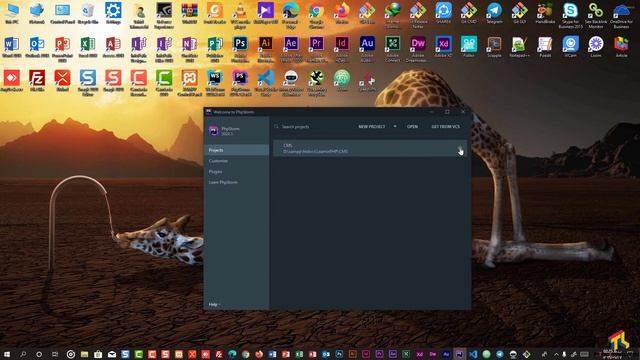
Task: Click the Open button in PhpStorm
Action: pos(412,127)
